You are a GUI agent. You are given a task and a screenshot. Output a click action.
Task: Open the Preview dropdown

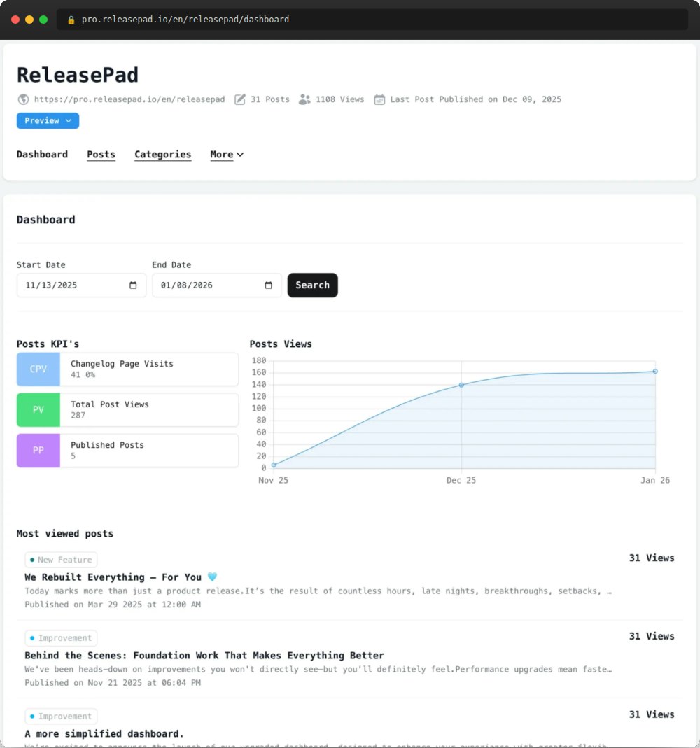click(x=48, y=120)
